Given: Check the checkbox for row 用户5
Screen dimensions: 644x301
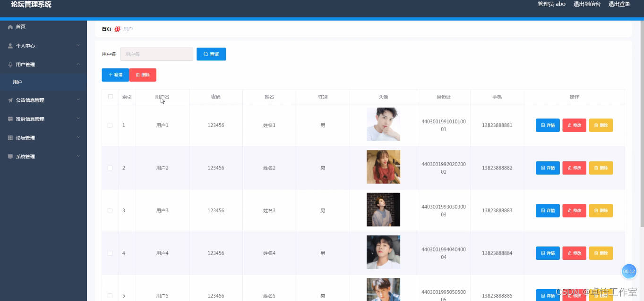Looking at the screenshot, I should click(x=110, y=296).
